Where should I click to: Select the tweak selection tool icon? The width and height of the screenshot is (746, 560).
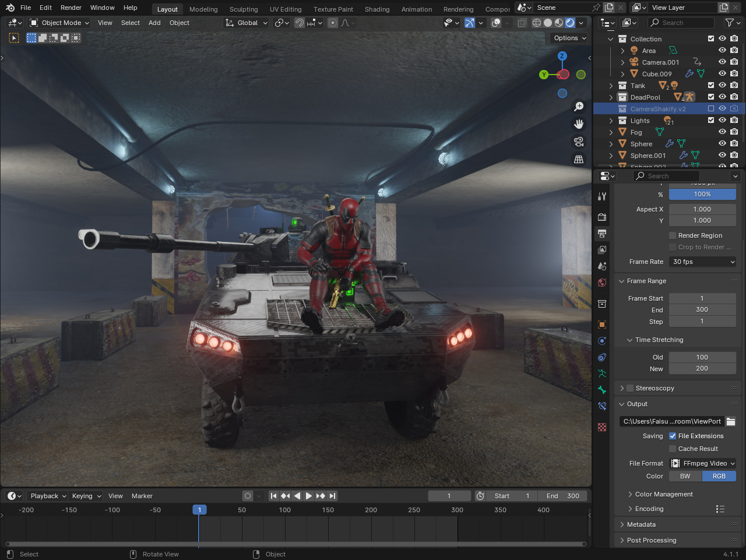14,38
